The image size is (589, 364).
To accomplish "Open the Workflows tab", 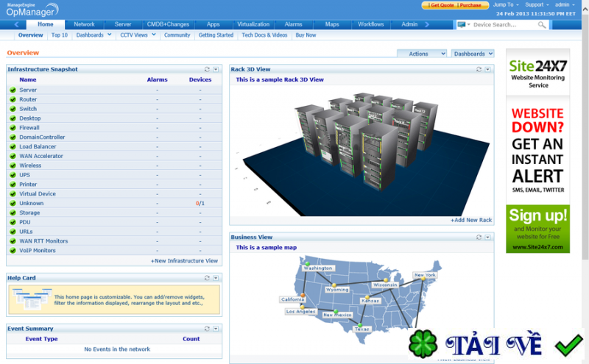I will [371, 24].
